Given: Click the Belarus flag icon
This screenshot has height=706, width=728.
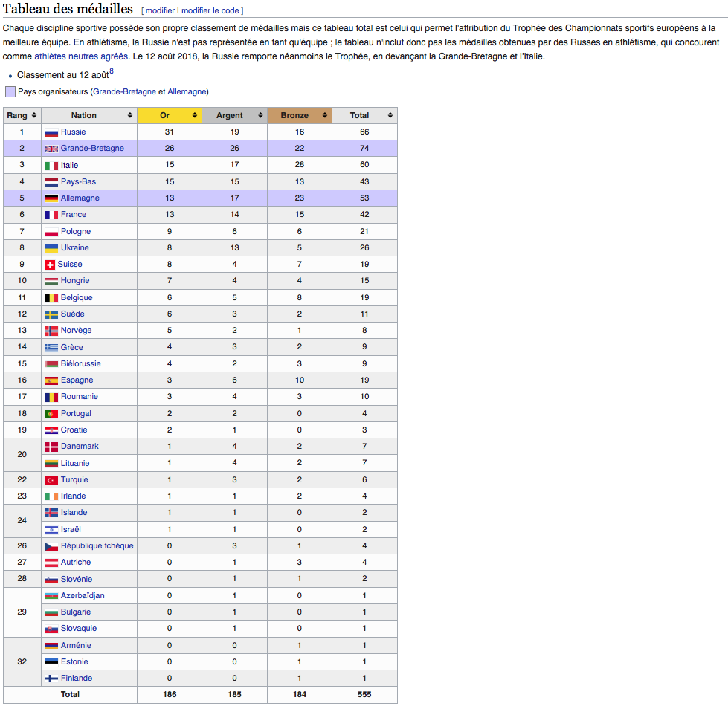Looking at the screenshot, I should click(x=51, y=364).
